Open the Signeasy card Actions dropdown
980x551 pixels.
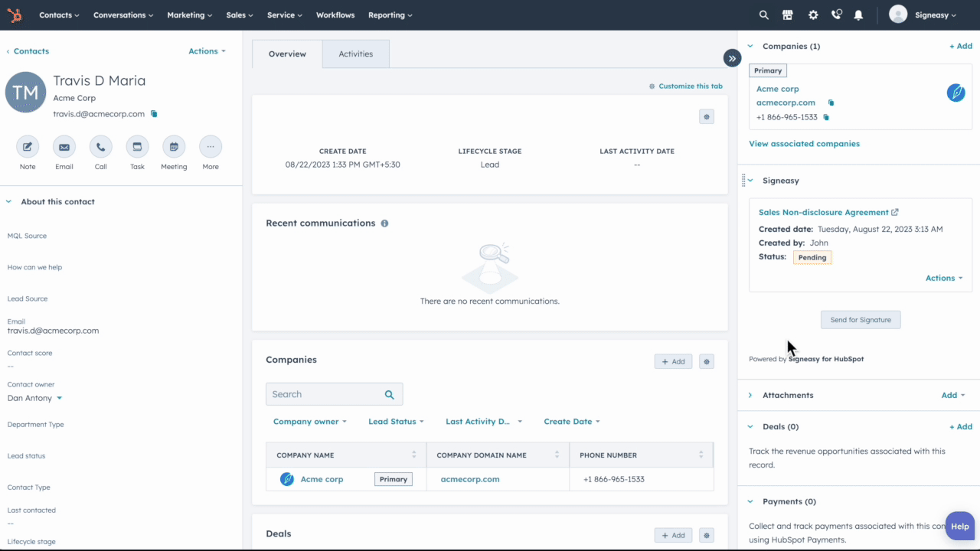point(944,279)
